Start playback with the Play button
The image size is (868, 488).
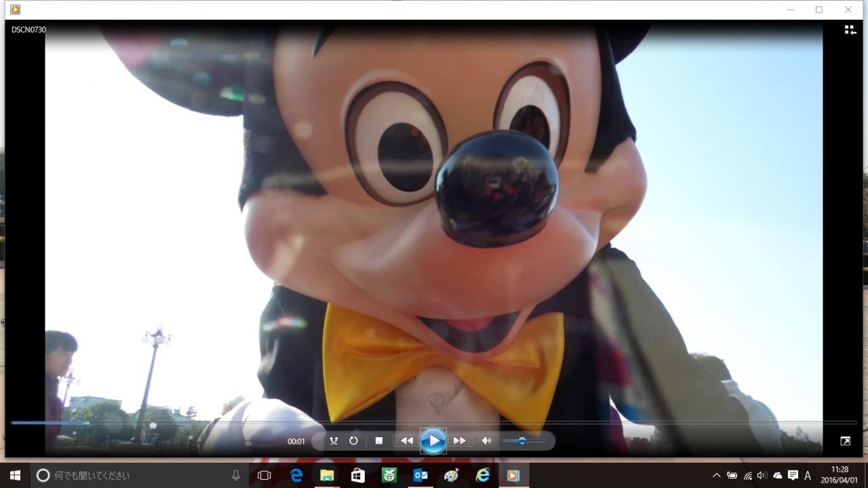[x=433, y=441]
